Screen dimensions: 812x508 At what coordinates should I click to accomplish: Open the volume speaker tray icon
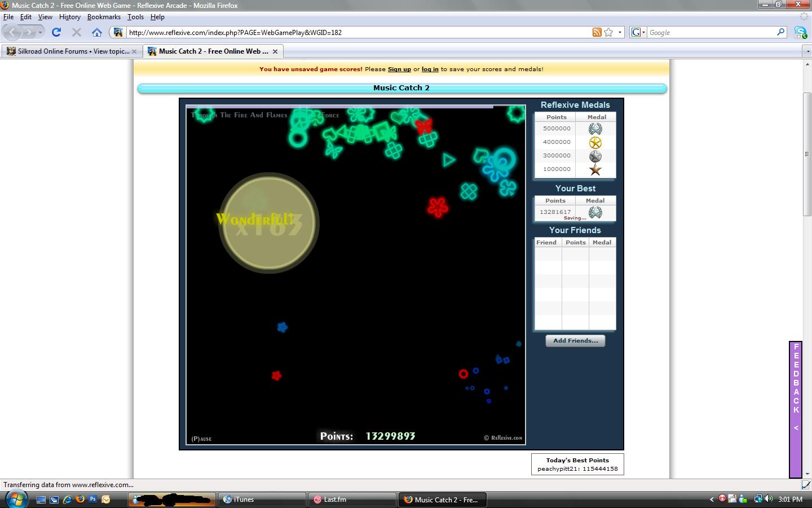tap(768, 499)
